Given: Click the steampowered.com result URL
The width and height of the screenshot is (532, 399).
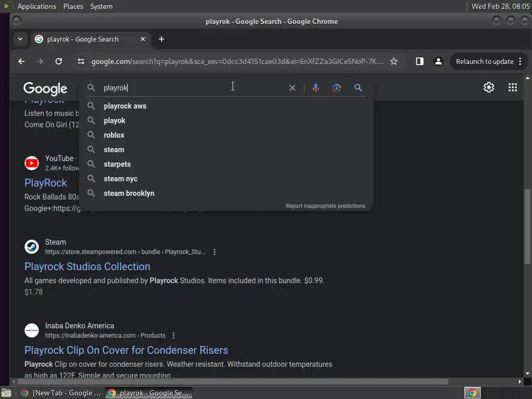Looking at the screenshot, I should point(125,252).
